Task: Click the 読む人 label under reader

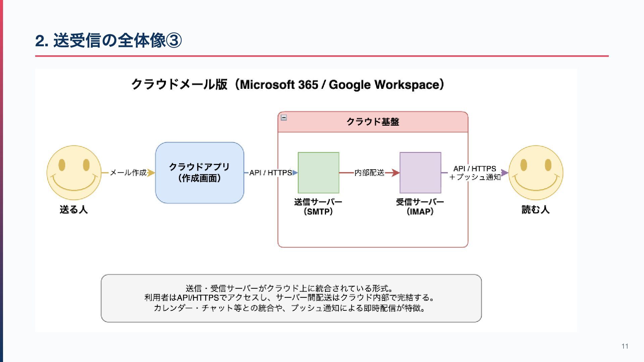Action: click(x=535, y=209)
